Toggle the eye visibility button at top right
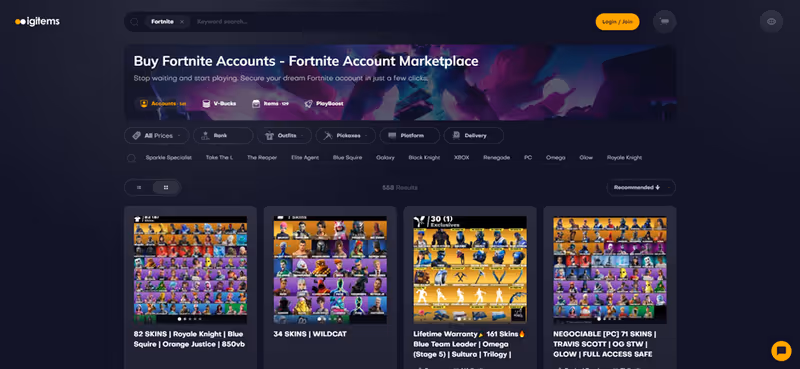800x369 pixels. tap(771, 21)
